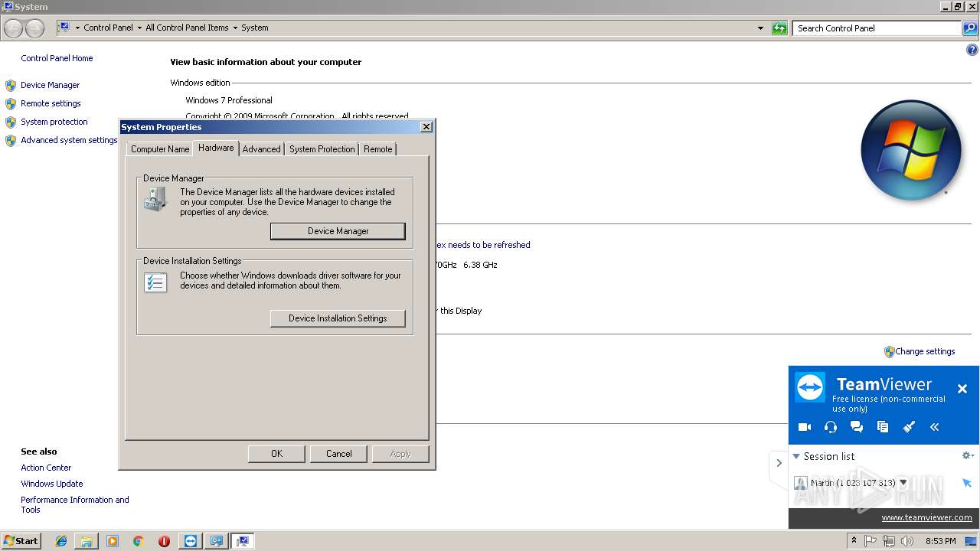Open Action Center under See also
The width and height of the screenshot is (980, 551).
point(46,468)
